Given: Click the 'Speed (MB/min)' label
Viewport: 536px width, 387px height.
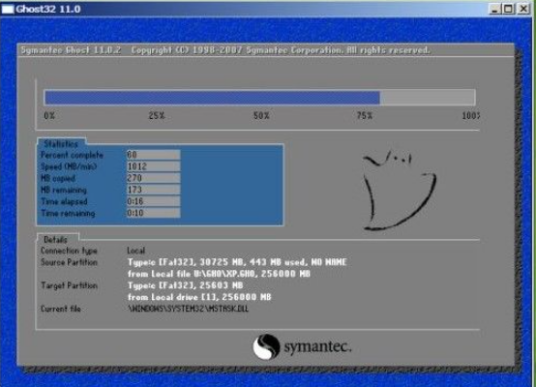Looking at the screenshot, I should (x=69, y=166).
